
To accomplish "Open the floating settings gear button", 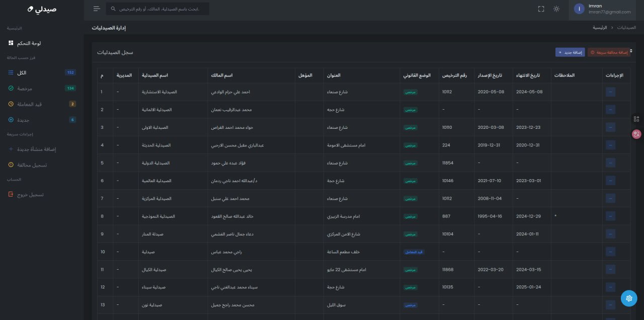I will tap(629, 298).
